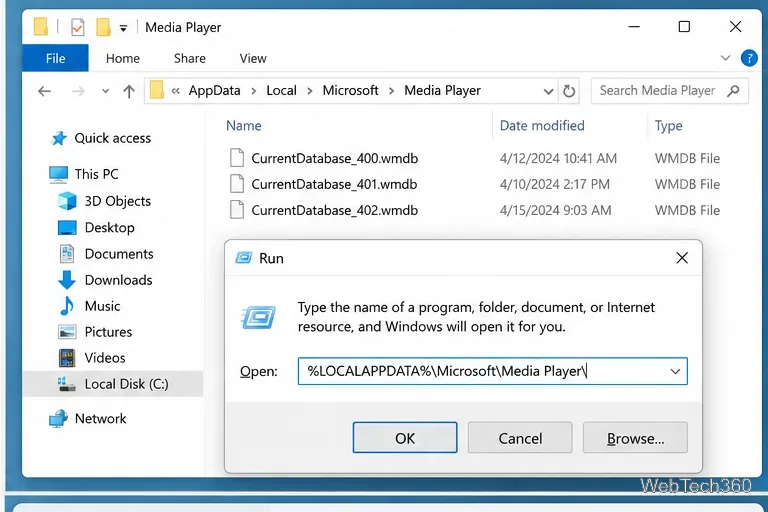Expand the chevron after Local breadcrumb

[310, 91]
